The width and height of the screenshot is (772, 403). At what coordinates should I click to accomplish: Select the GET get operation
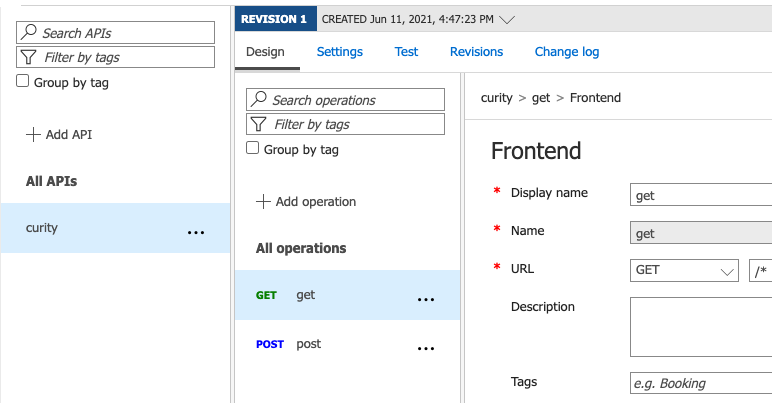347,295
